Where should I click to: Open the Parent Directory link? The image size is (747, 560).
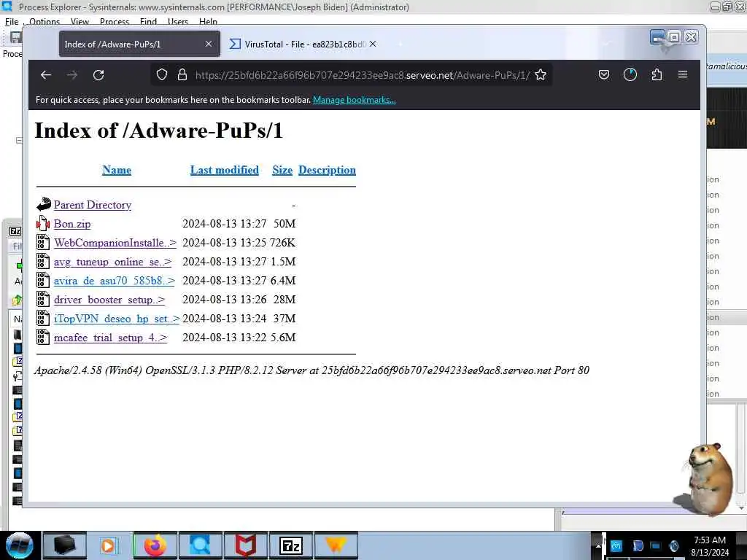click(93, 205)
